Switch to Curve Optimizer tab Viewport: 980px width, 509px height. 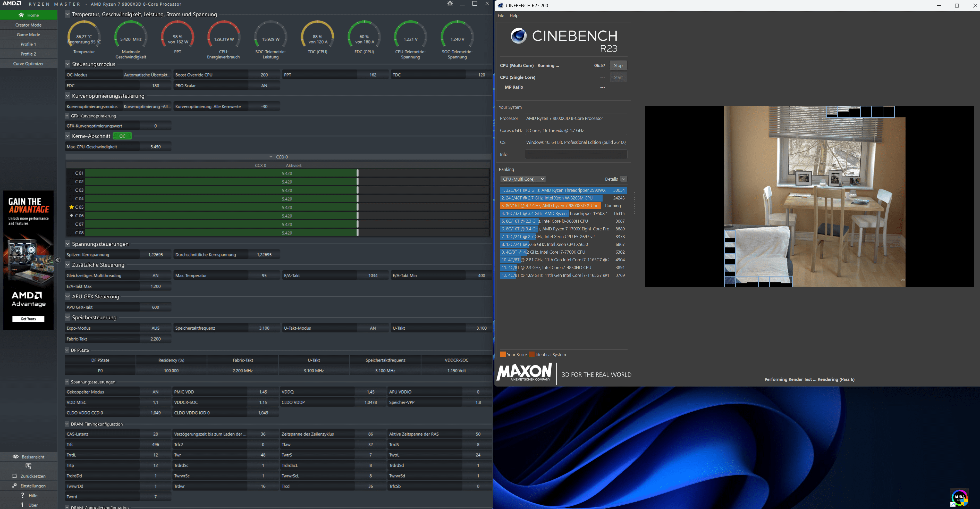coord(29,64)
